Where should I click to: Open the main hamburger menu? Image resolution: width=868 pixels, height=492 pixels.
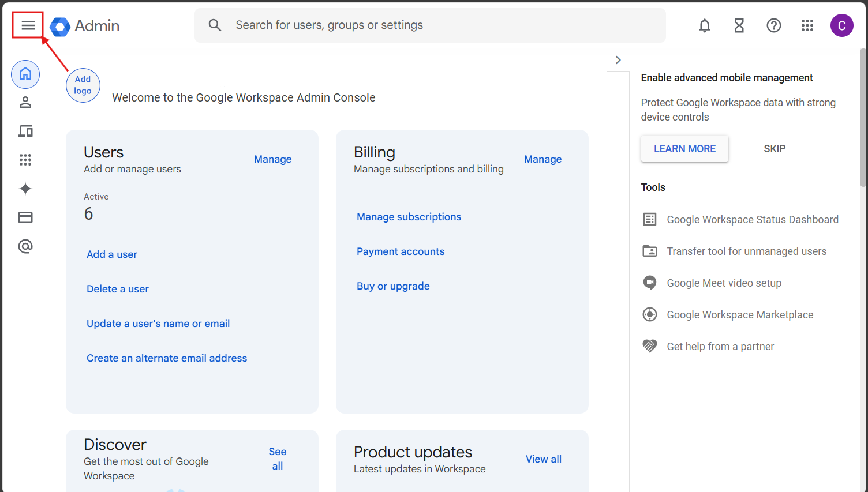28,25
